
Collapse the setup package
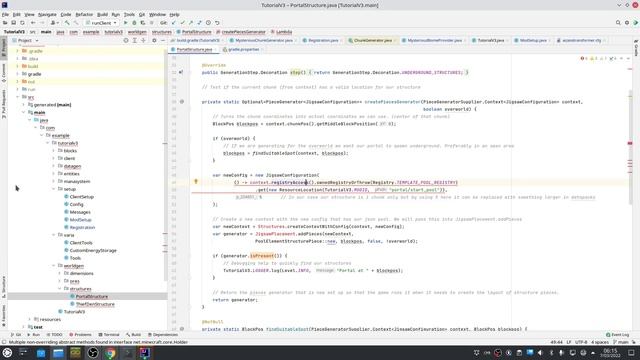[53, 189]
